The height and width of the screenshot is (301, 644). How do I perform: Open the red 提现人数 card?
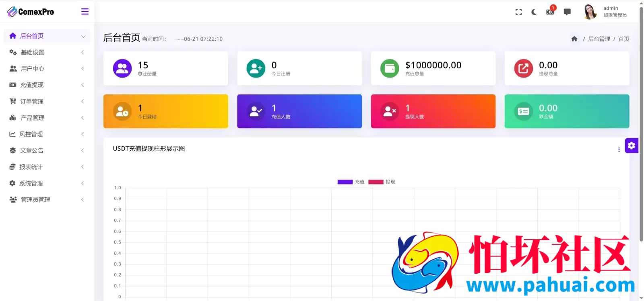click(433, 111)
